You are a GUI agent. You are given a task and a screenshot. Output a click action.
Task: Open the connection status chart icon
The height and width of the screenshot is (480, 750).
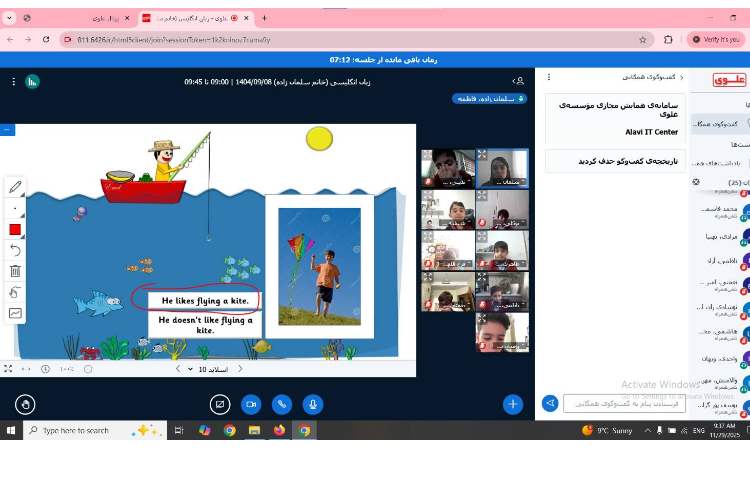coord(32,81)
